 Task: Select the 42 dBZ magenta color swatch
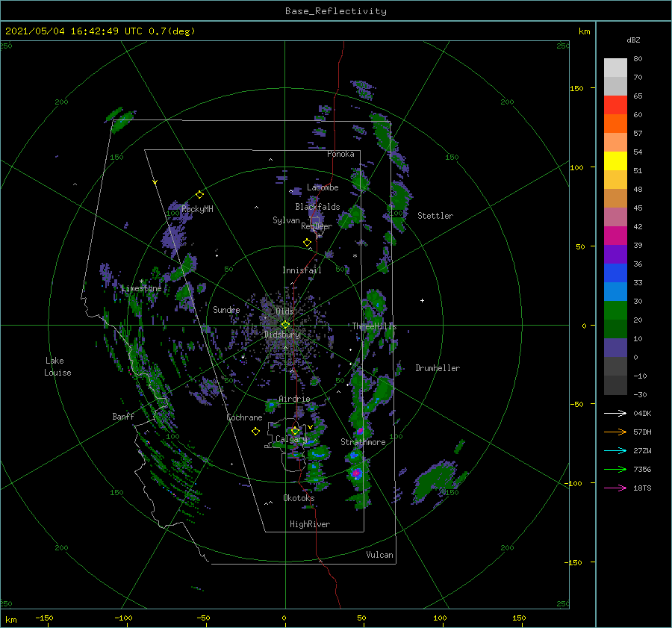point(615,235)
